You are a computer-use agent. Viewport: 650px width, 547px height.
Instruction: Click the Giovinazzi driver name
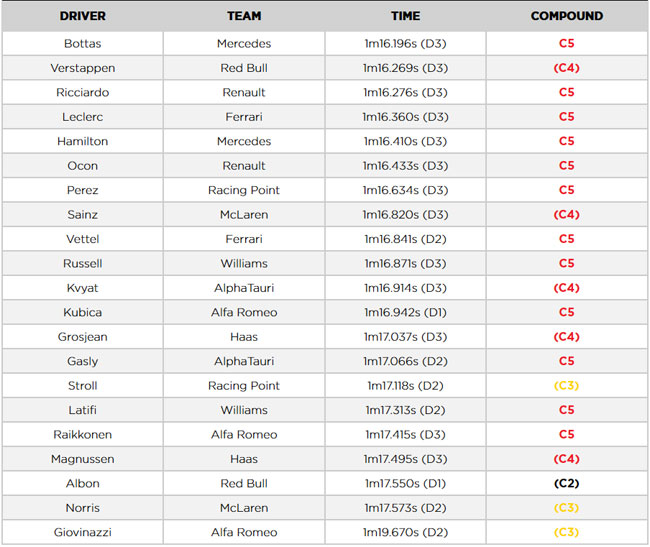[x=82, y=532]
